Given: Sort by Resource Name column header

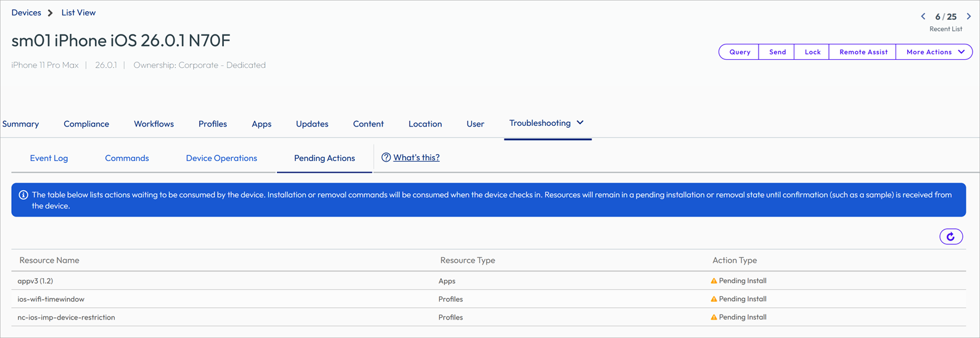Looking at the screenshot, I should point(49,260).
